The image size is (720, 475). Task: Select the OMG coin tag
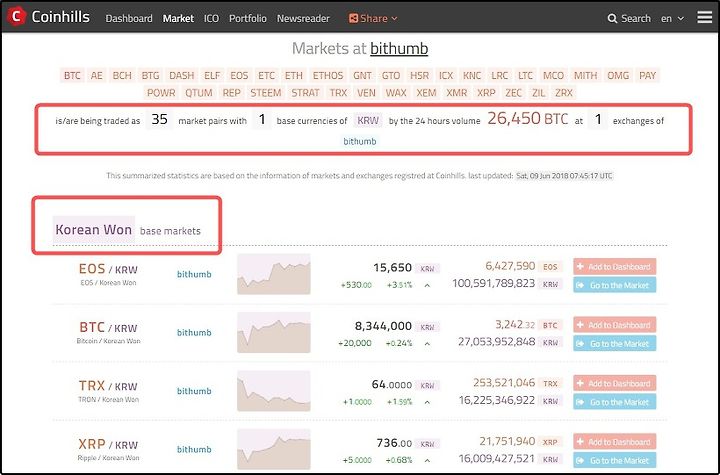618,75
